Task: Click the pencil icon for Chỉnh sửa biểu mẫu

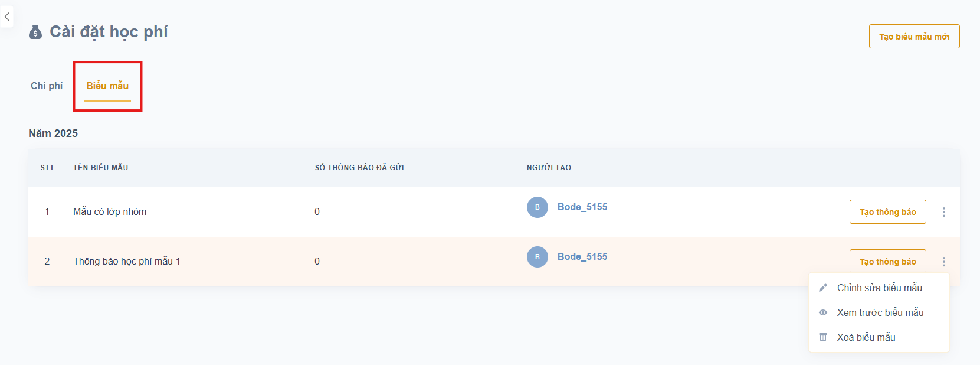Action: [823, 288]
